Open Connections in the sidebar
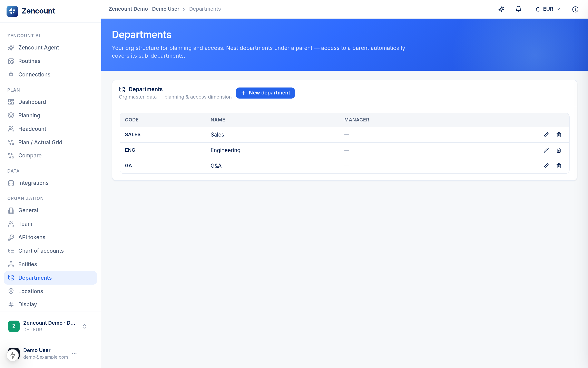 pos(50,75)
